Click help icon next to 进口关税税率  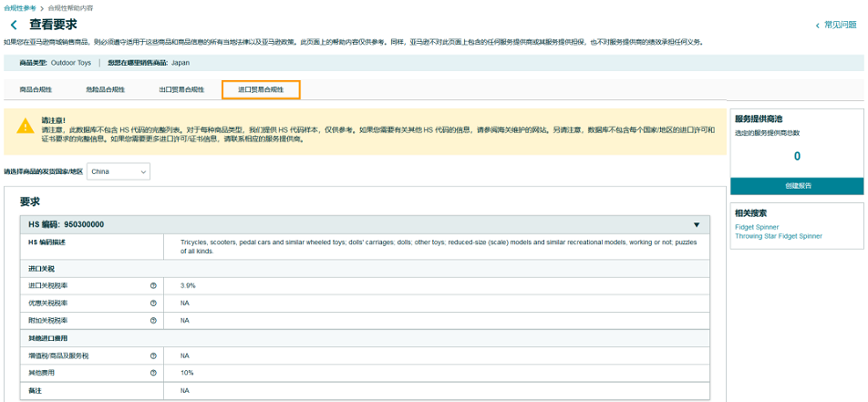(x=153, y=285)
